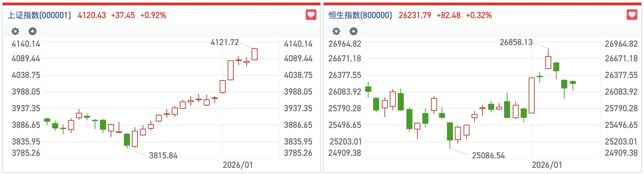Click the 26858.13 high price label

(x=516, y=42)
